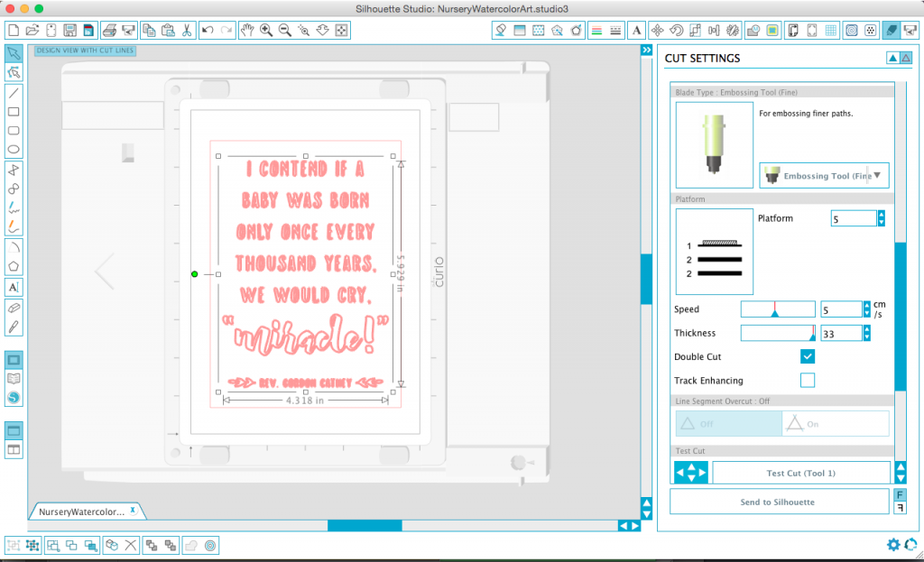This screenshot has width=924, height=562.
Task: Toggle the Double Cut checkbox
Action: (x=808, y=356)
